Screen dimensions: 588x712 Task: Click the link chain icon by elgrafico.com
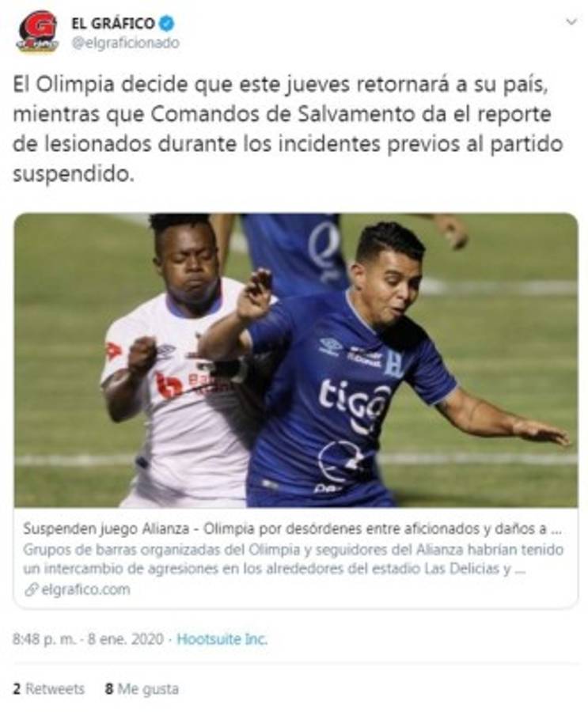click(x=31, y=589)
